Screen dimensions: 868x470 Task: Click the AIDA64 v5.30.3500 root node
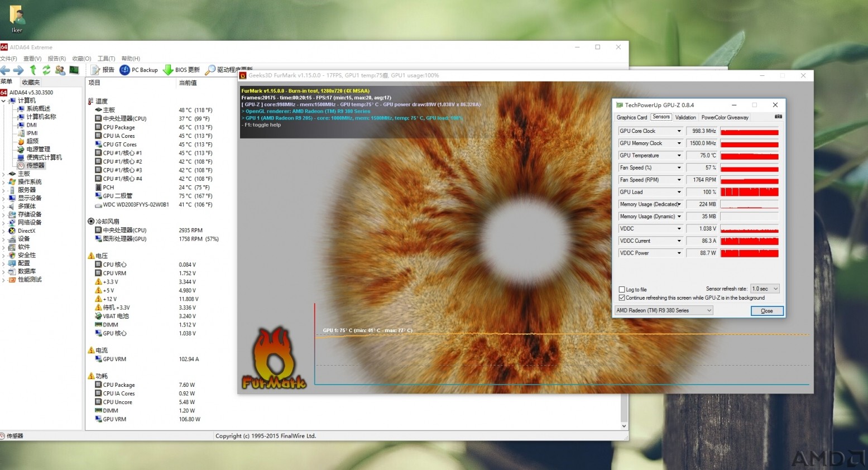point(31,92)
